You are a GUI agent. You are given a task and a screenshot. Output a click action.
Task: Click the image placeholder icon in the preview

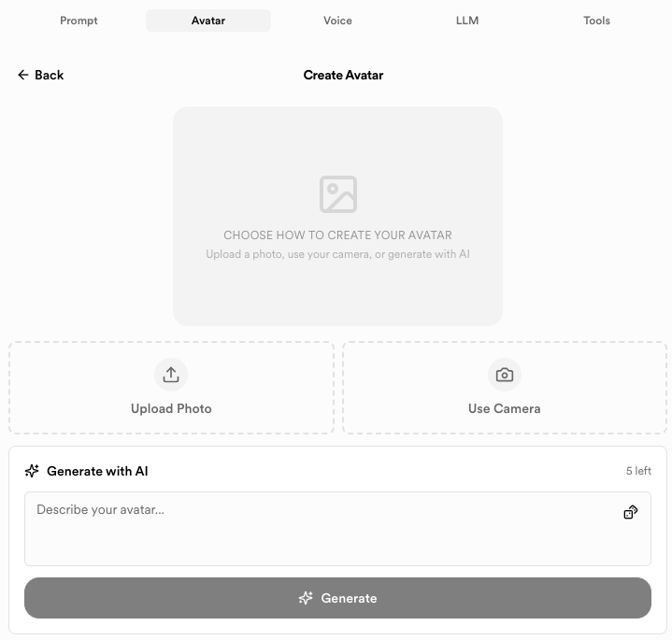coord(337,194)
